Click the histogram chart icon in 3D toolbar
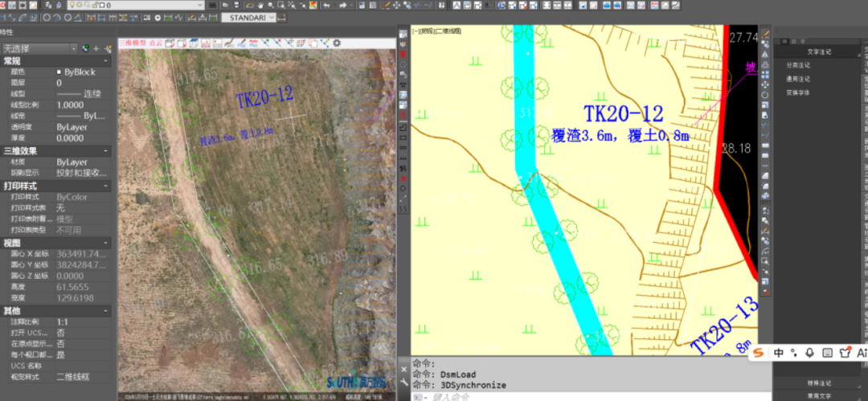This screenshot has height=401, width=868. point(206,43)
